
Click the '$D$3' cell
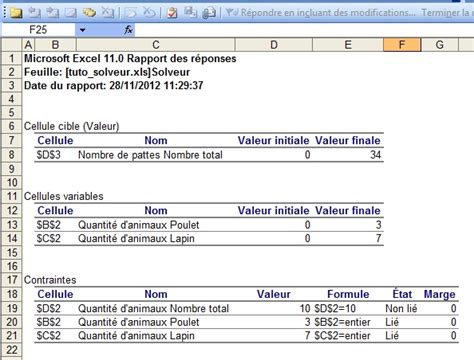point(49,155)
